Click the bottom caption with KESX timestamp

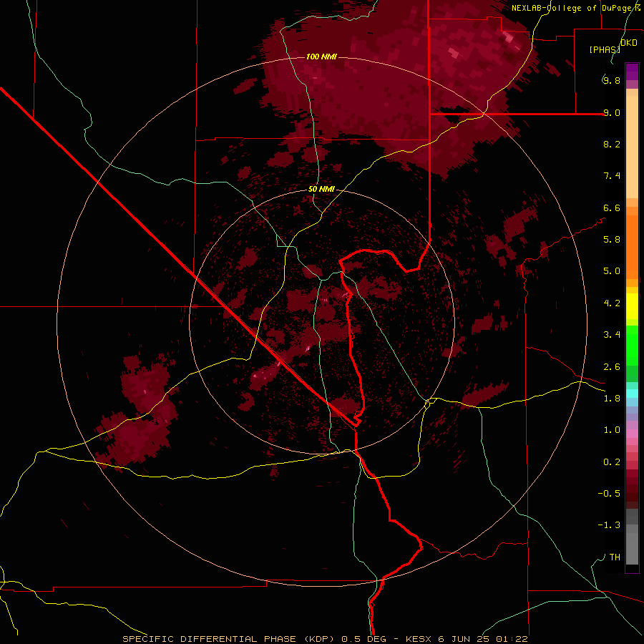point(324,639)
